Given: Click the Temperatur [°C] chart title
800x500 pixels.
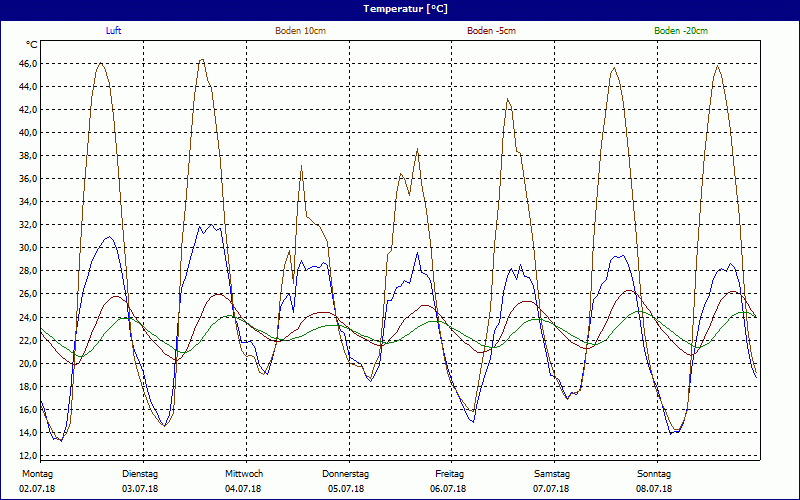Looking at the screenshot, I should [x=400, y=8].
